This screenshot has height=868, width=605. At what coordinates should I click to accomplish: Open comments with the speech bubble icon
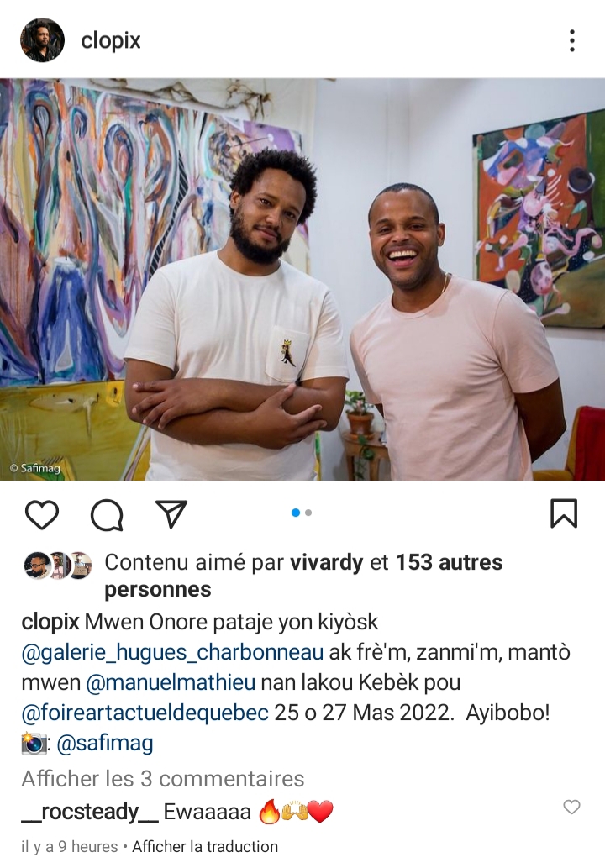click(x=107, y=515)
